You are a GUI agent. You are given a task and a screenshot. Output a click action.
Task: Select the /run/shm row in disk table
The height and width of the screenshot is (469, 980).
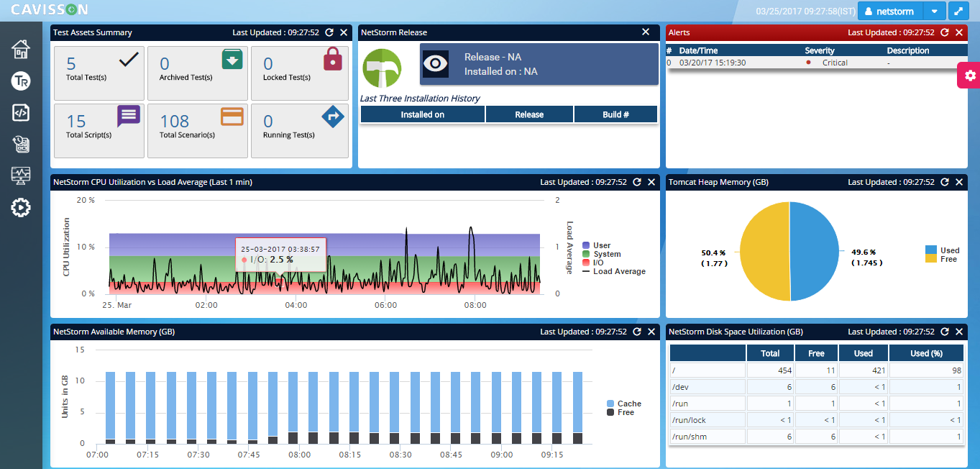(x=817, y=437)
